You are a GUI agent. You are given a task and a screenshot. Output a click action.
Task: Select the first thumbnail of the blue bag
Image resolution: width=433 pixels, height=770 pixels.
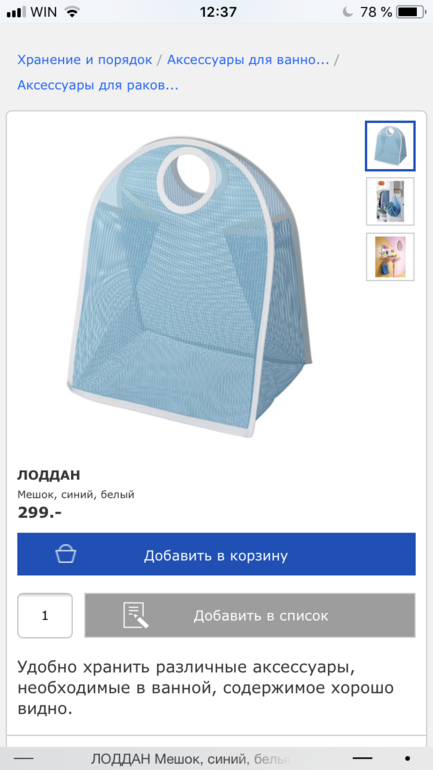[390, 146]
